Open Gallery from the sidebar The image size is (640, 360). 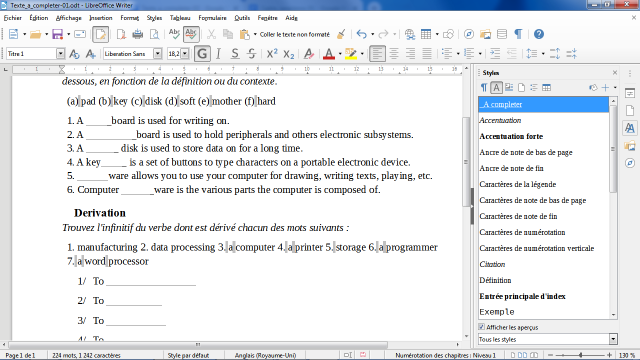[630, 146]
